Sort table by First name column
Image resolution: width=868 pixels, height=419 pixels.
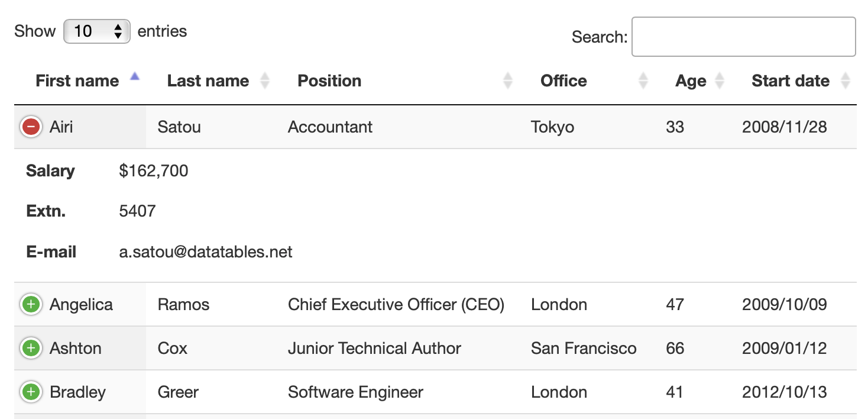tap(77, 81)
